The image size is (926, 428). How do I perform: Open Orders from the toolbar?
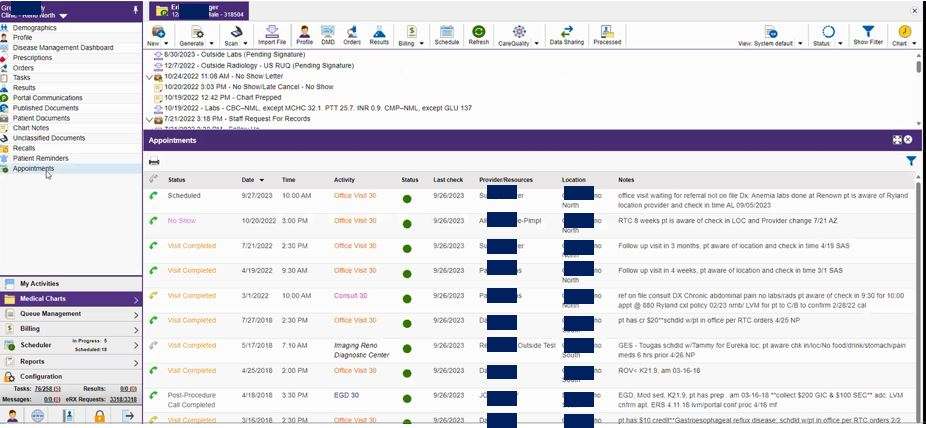point(352,31)
